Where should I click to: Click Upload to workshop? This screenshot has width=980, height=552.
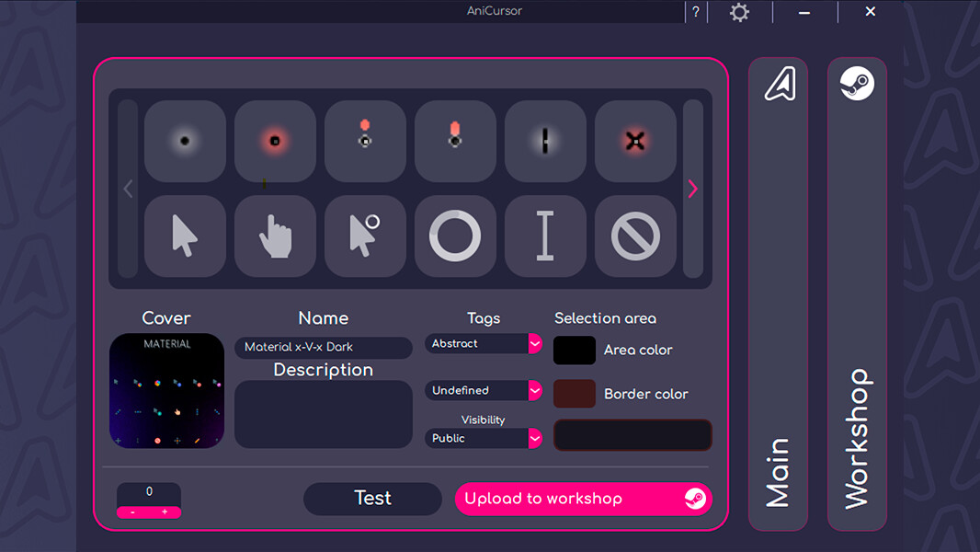(583, 499)
